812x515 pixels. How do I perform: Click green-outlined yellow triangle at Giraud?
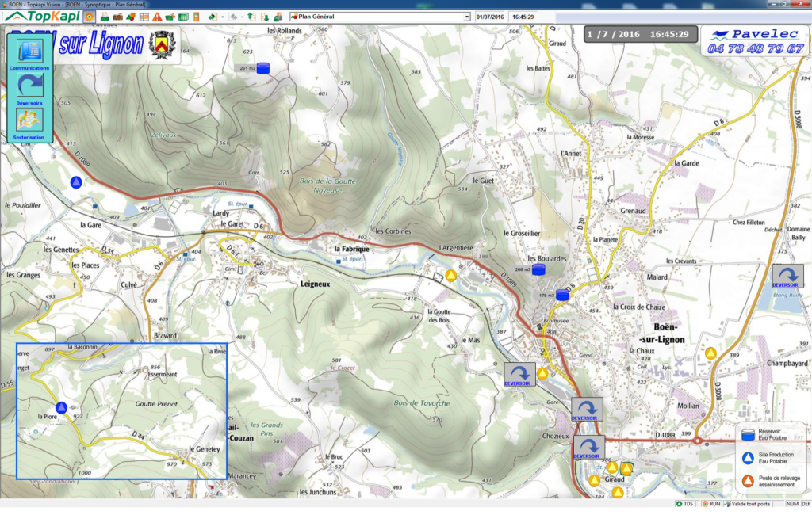point(626,469)
